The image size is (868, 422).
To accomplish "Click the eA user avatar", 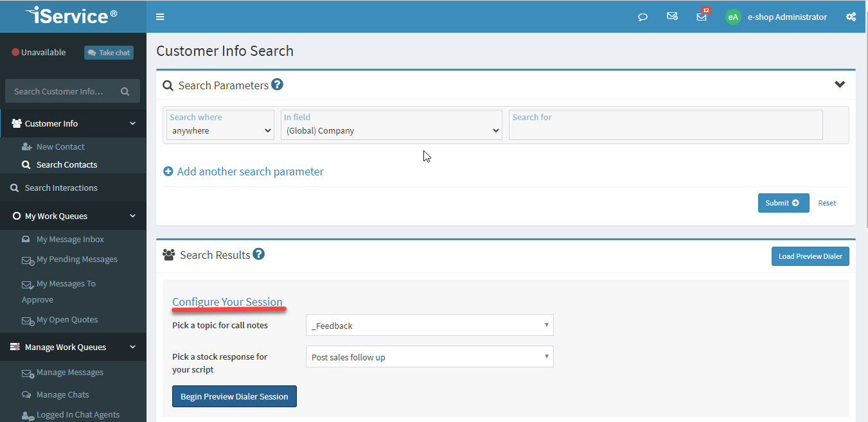I will (x=733, y=17).
